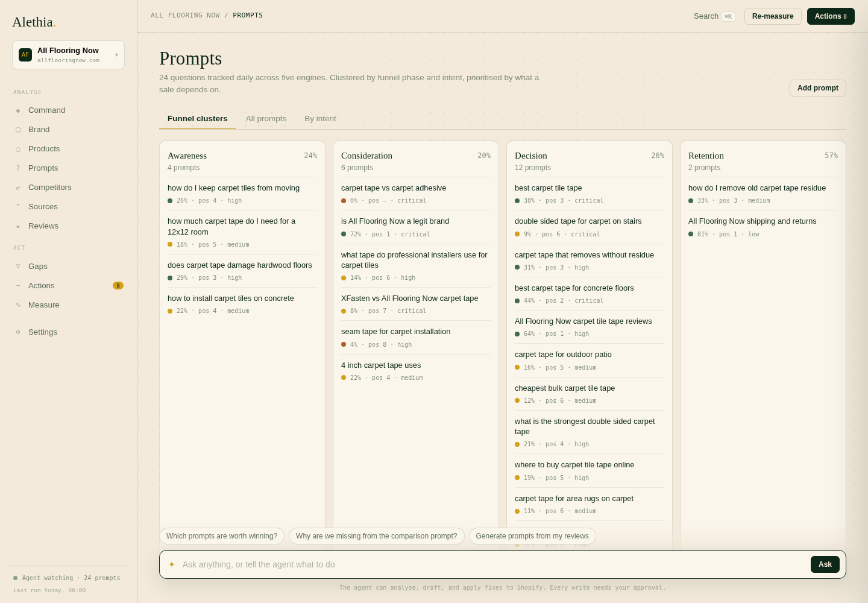Click the Prompts question-mark icon
Screen dimensions: 868x603
(18, 168)
